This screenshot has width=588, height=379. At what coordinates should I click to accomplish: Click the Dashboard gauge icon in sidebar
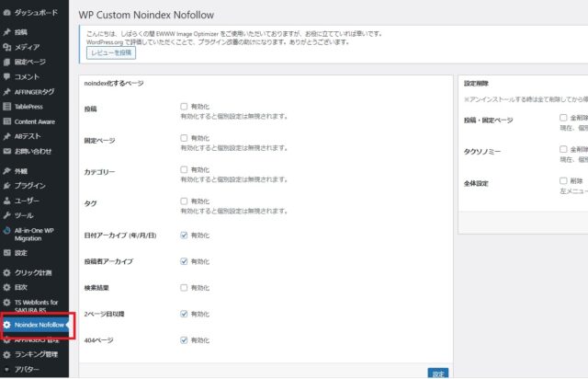[6, 13]
